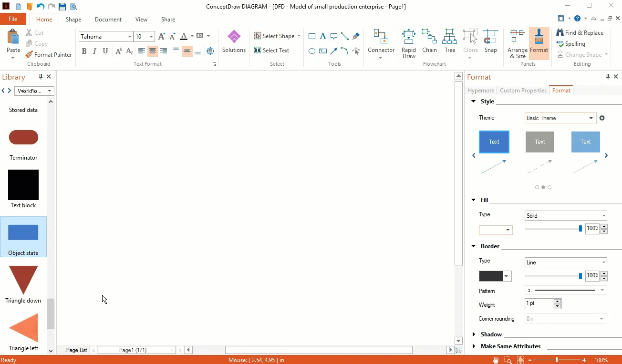Toggle underline text formatting
This screenshot has width=622, height=364.
105,51
